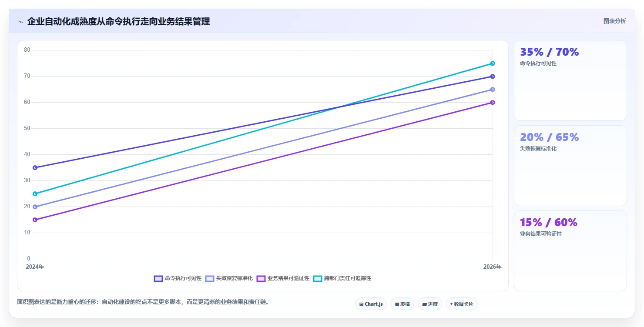Click the 失败恢复标准化 legend color box

(x=210, y=278)
